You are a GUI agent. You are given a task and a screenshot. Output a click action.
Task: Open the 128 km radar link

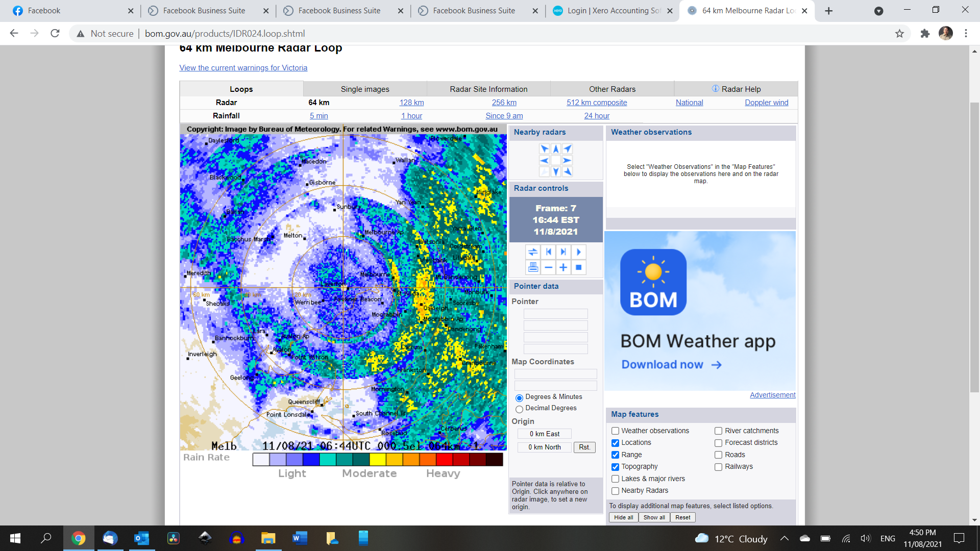411,103
